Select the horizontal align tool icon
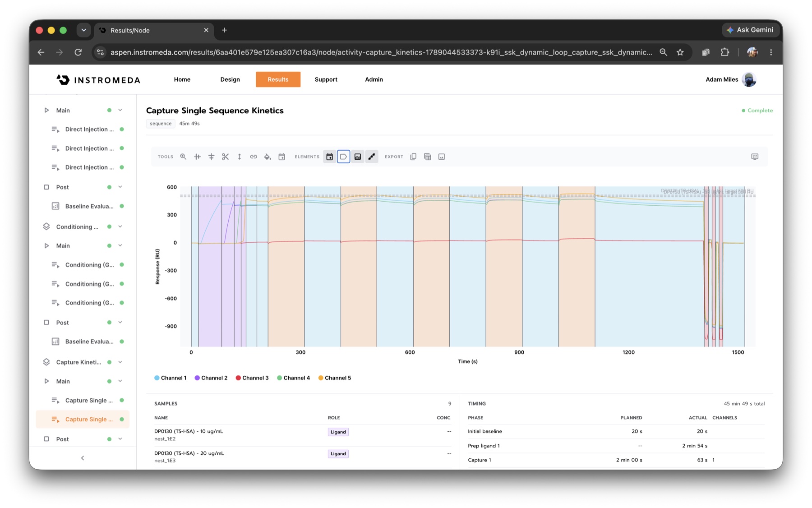Viewport: 812px width, 508px height. coord(211,157)
